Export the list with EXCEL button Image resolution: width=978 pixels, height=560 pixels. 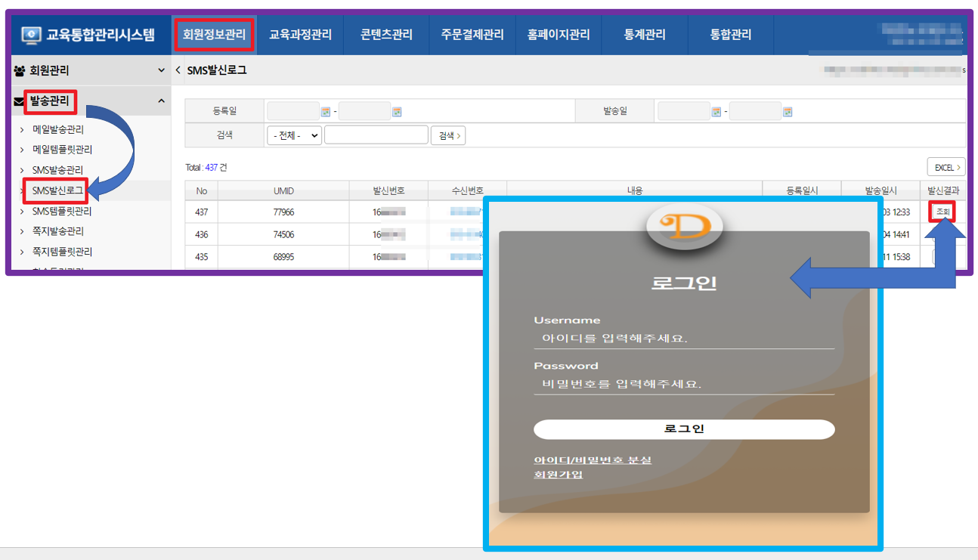coord(946,167)
